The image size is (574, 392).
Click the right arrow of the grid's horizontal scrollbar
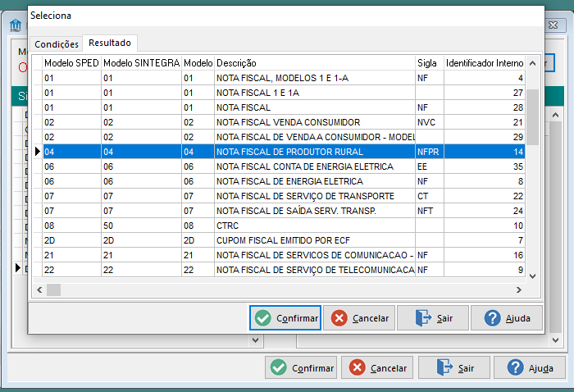pyautogui.click(x=519, y=289)
